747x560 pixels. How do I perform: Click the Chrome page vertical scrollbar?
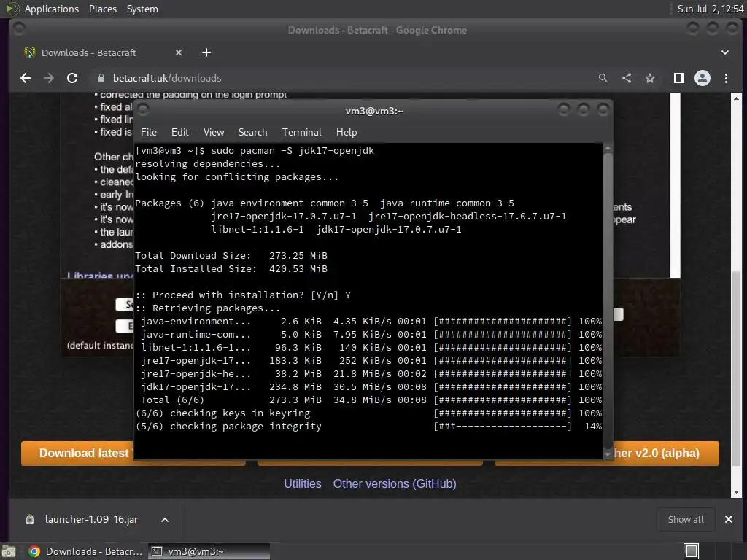coord(736,295)
